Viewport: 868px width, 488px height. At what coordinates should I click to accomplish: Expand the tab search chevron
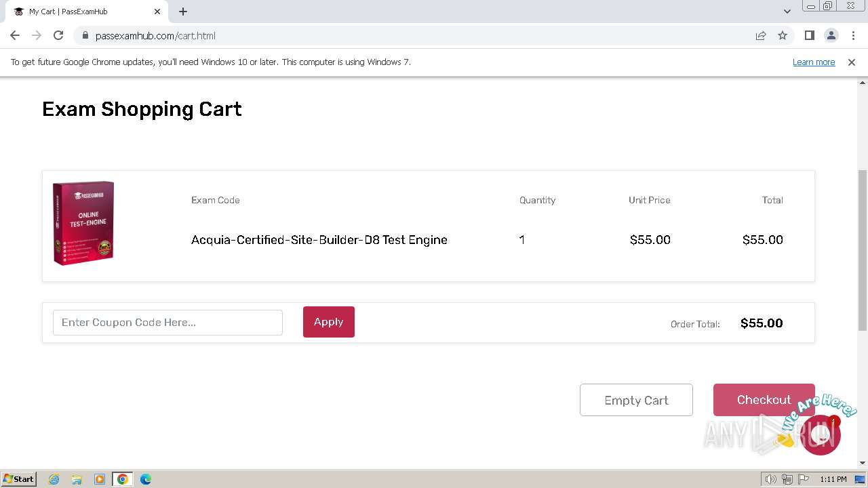(787, 12)
